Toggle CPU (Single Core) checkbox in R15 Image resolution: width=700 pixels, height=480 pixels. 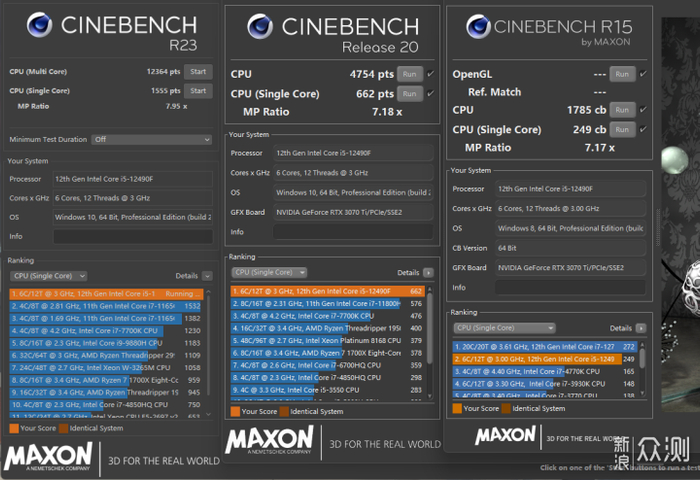coord(642,129)
